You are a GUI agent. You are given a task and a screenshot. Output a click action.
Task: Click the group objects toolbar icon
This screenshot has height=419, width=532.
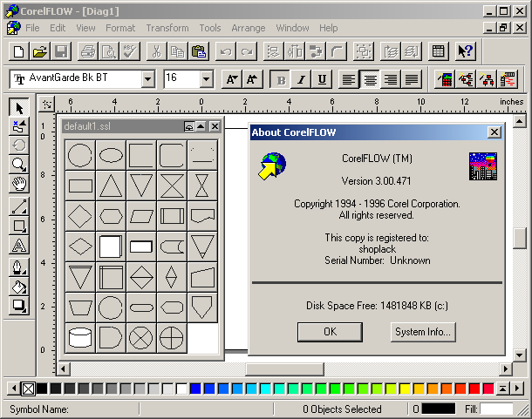coord(364,51)
